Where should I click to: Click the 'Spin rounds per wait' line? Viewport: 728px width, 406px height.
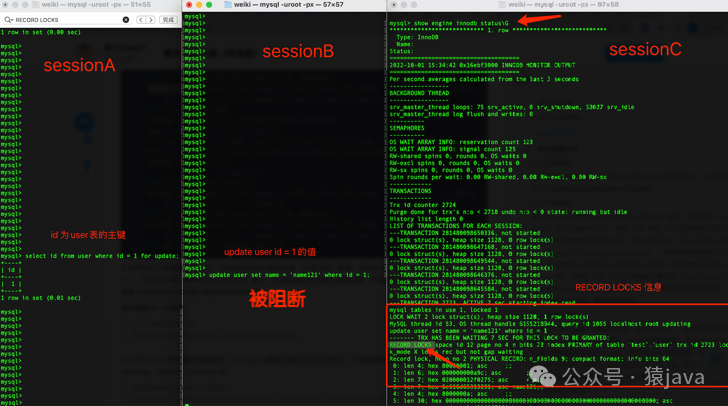[498, 177]
